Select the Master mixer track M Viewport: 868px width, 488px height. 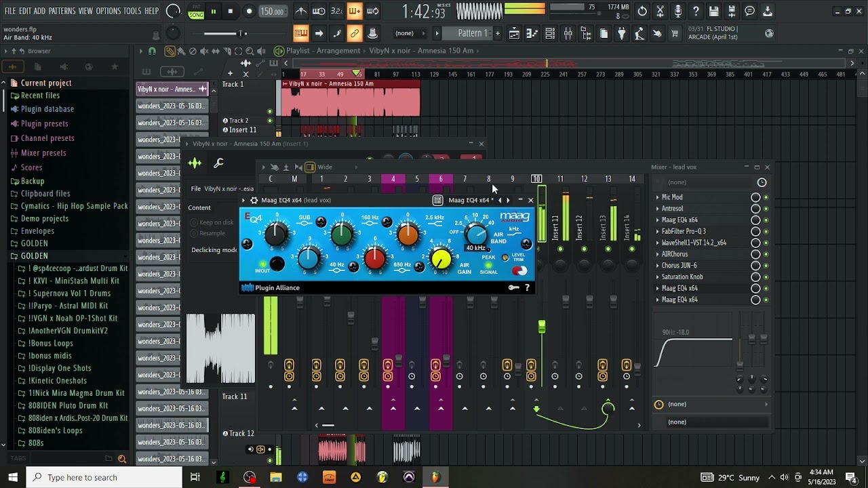click(294, 179)
